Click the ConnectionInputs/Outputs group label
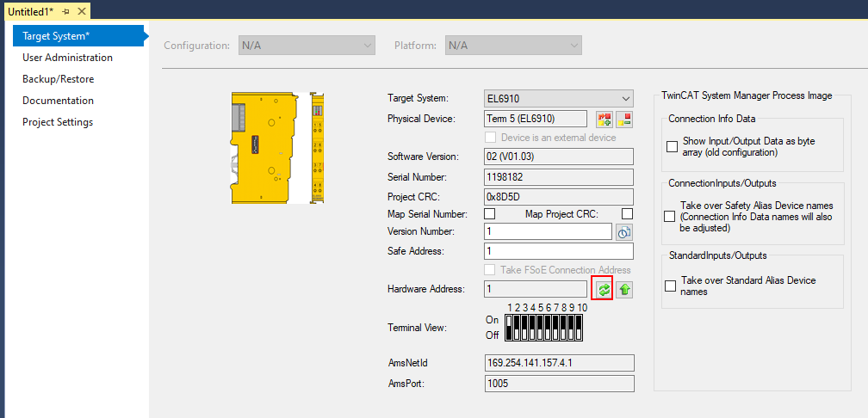The height and width of the screenshot is (418, 868). 722,183
